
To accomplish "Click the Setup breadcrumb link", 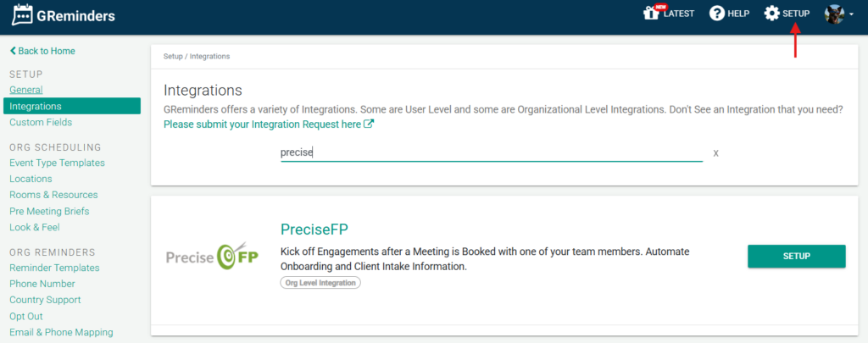I will point(174,56).
